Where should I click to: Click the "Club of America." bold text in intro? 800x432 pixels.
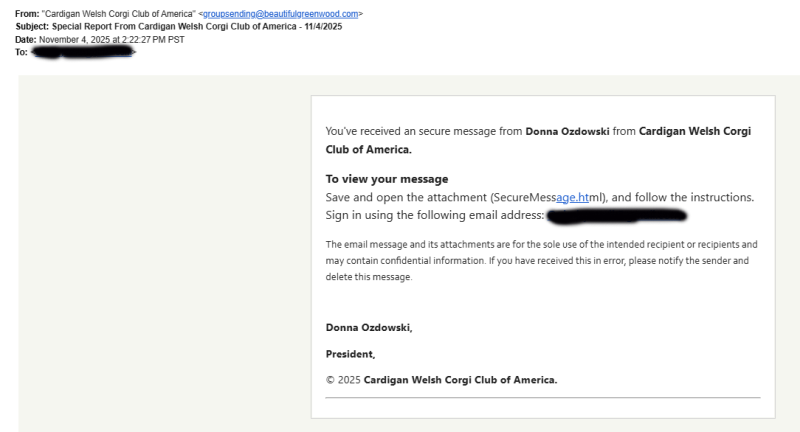pyautogui.click(x=368, y=149)
